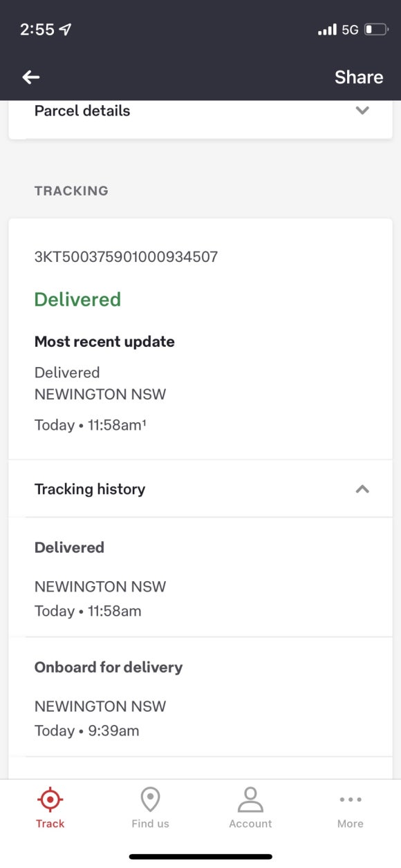Select the Track tab label

[50, 824]
